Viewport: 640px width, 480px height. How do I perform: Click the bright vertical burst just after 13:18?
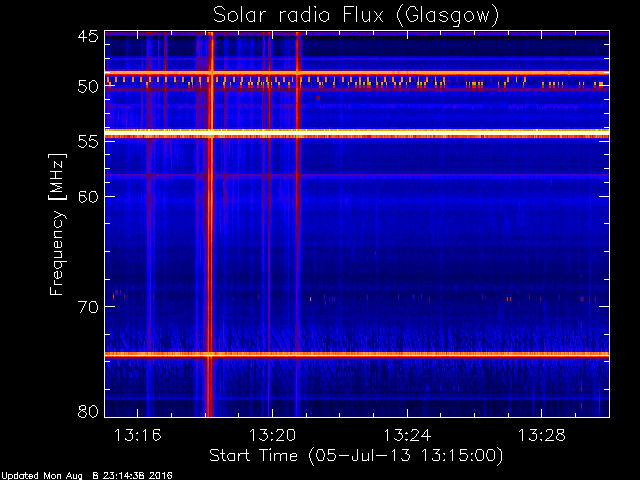[x=210, y=224]
